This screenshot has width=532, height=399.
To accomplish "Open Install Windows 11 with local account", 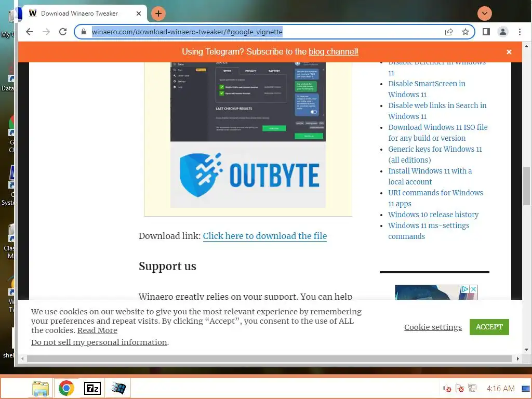I will (430, 176).
